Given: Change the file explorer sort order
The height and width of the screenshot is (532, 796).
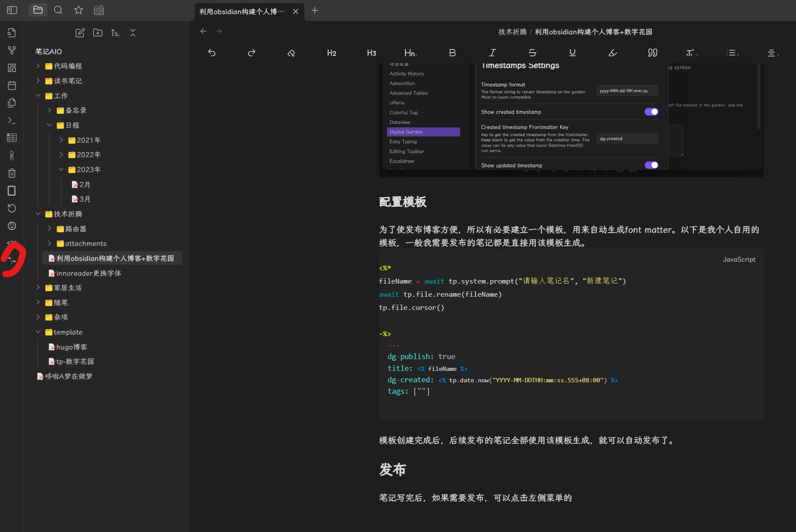Looking at the screenshot, I should tap(115, 32).
